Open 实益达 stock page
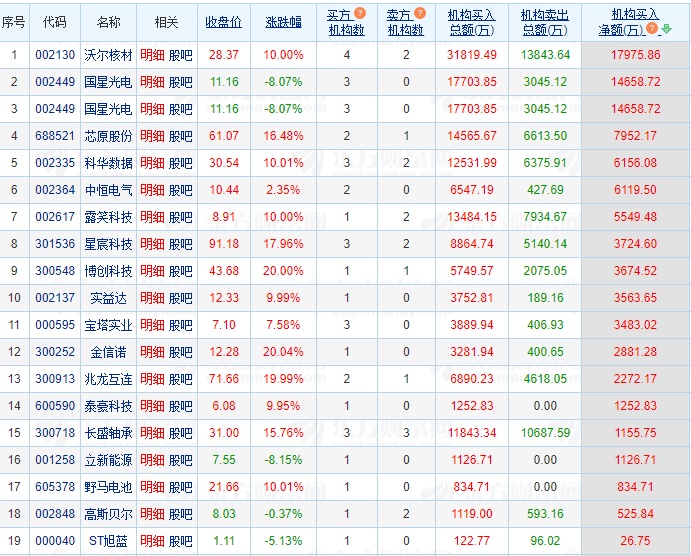This screenshot has width=691, height=556. [x=108, y=298]
